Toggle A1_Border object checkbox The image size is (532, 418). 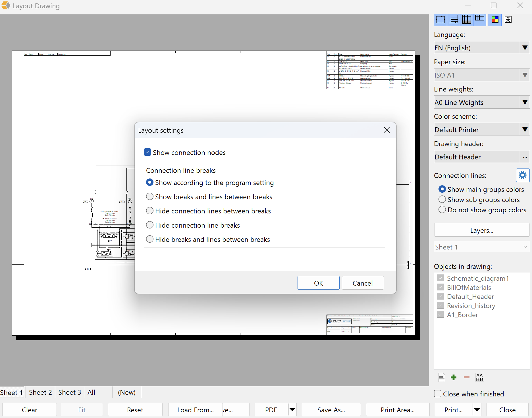[441, 315]
